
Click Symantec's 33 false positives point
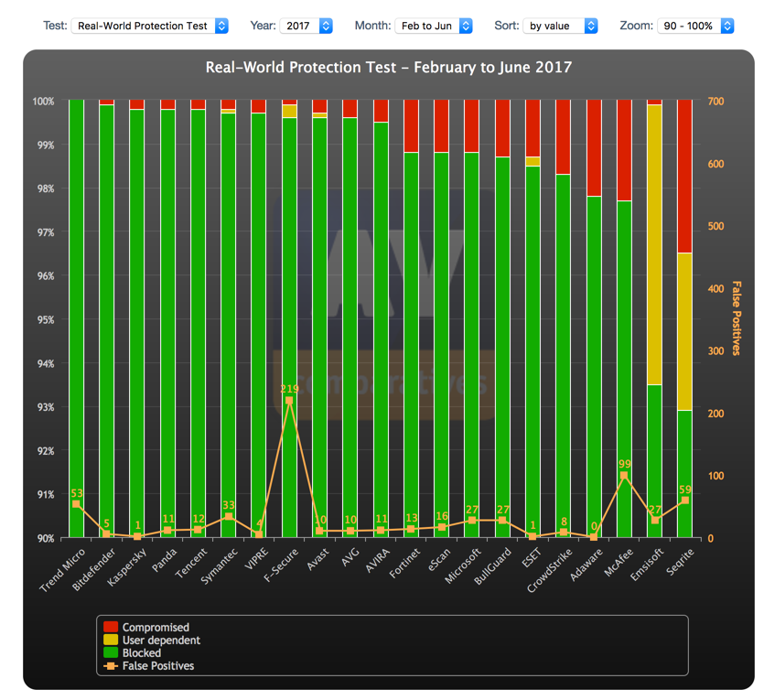click(x=229, y=517)
